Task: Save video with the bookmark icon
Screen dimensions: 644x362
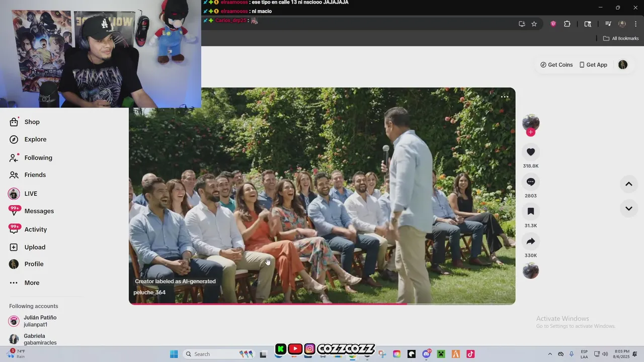Action: coord(531,211)
